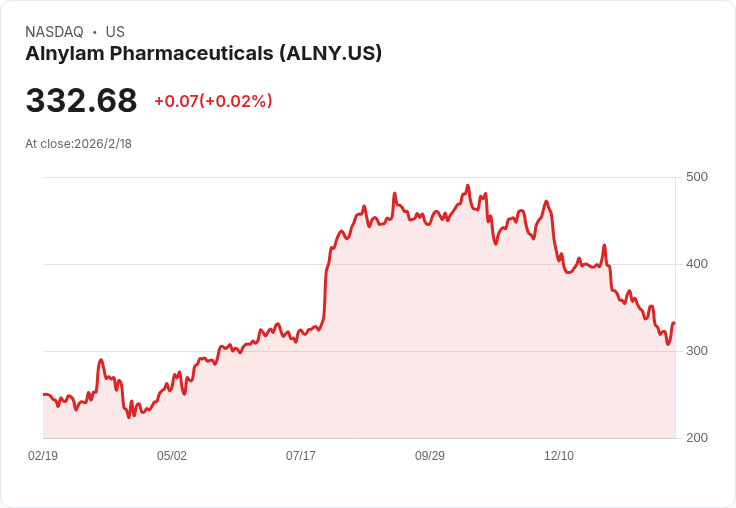
Task: Click the 02/19 date axis label
Action: tap(43, 455)
